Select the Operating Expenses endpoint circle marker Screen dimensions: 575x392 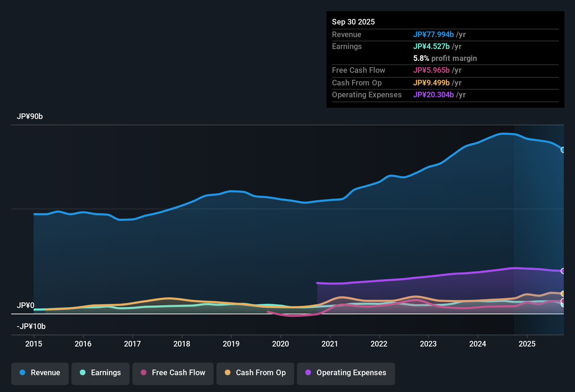click(x=562, y=271)
